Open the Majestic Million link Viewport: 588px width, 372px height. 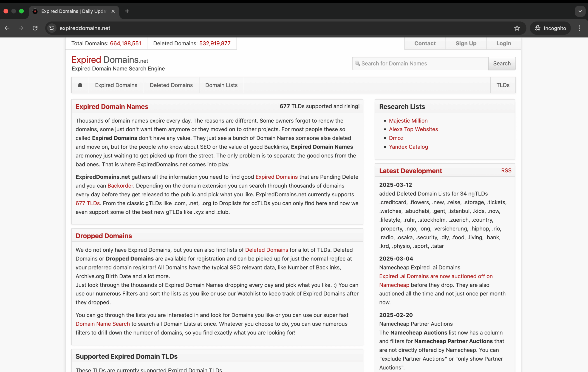(408, 120)
